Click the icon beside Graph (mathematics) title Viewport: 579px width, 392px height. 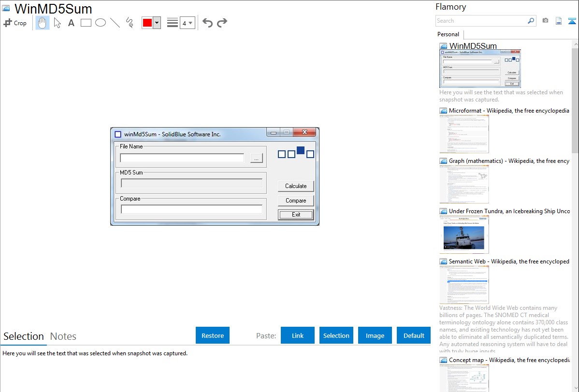(443, 161)
